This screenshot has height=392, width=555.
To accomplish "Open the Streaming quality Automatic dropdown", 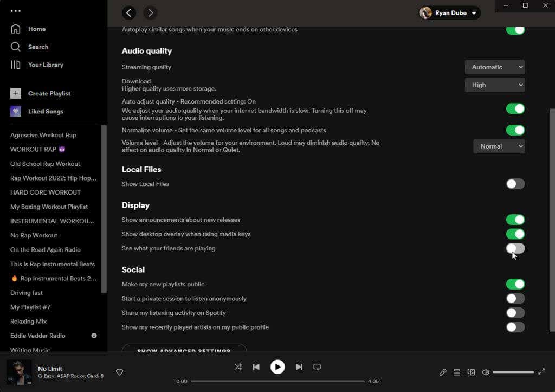I will [x=495, y=67].
